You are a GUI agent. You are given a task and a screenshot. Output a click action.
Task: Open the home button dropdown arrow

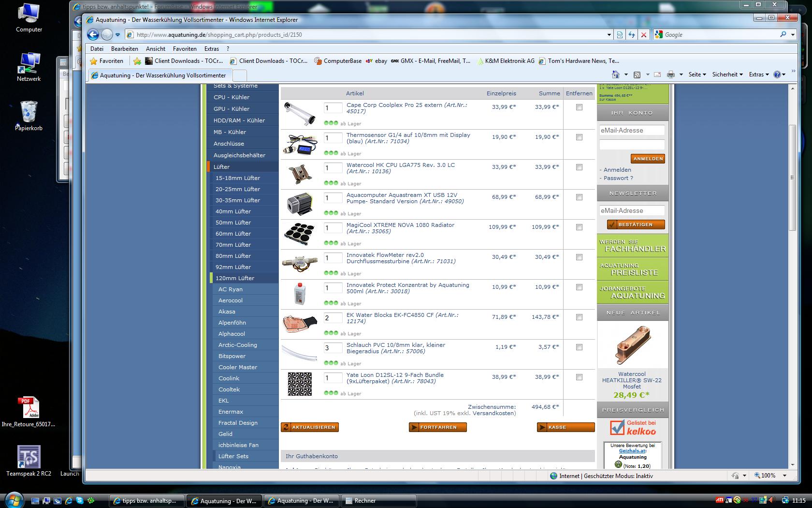[x=626, y=75]
